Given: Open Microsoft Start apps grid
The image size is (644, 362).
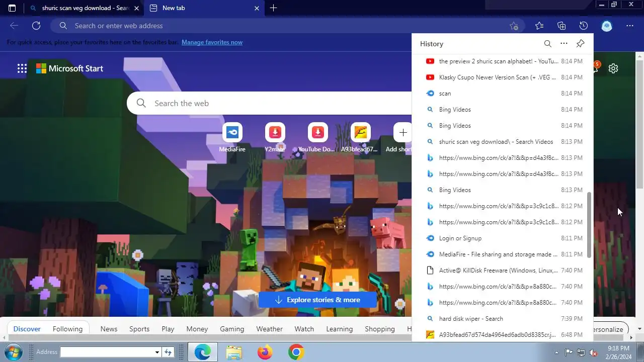Looking at the screenshot, I should (22, 68).
